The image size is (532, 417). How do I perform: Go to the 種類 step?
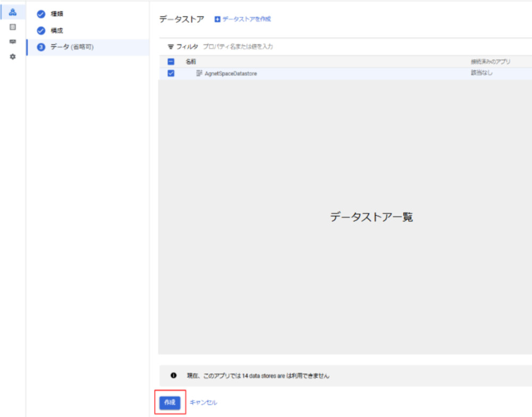pyautogui.click(x=57, y=14)
